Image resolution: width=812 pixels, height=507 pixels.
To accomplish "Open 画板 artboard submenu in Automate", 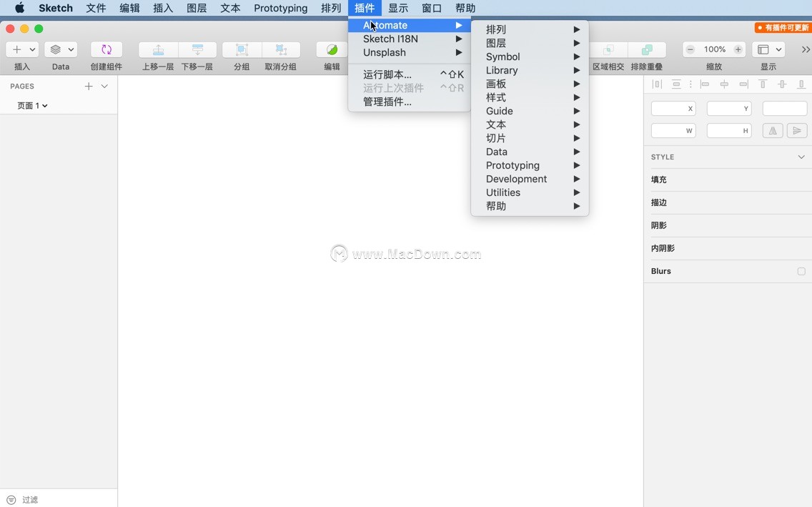I will click(x=529, y=84).
